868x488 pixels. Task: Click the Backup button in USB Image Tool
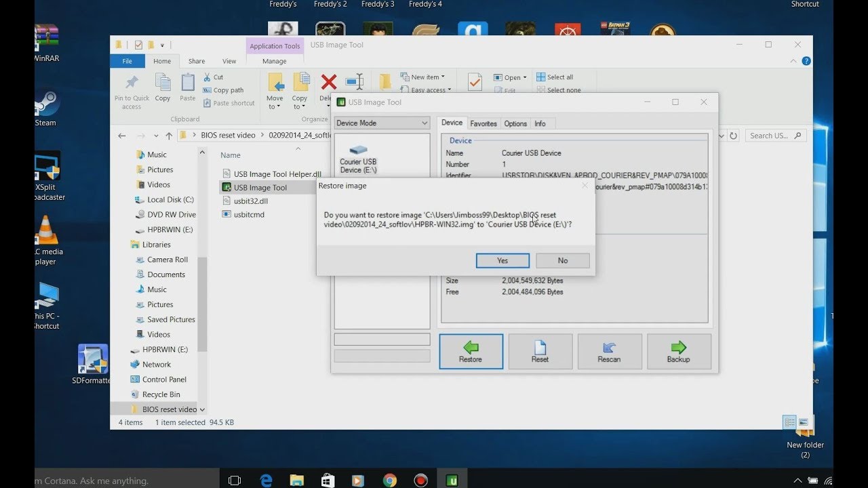click(x=678, y=351)
